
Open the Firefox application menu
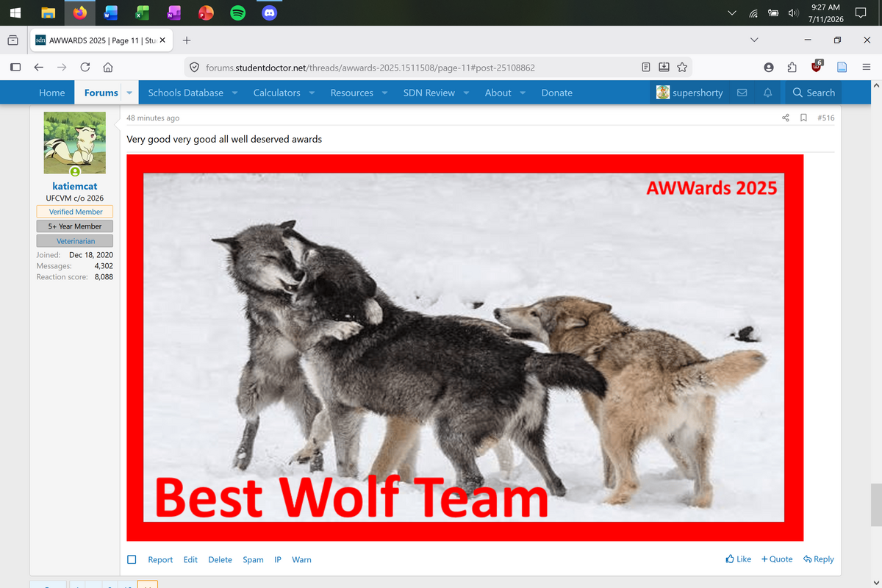(866, 67)
